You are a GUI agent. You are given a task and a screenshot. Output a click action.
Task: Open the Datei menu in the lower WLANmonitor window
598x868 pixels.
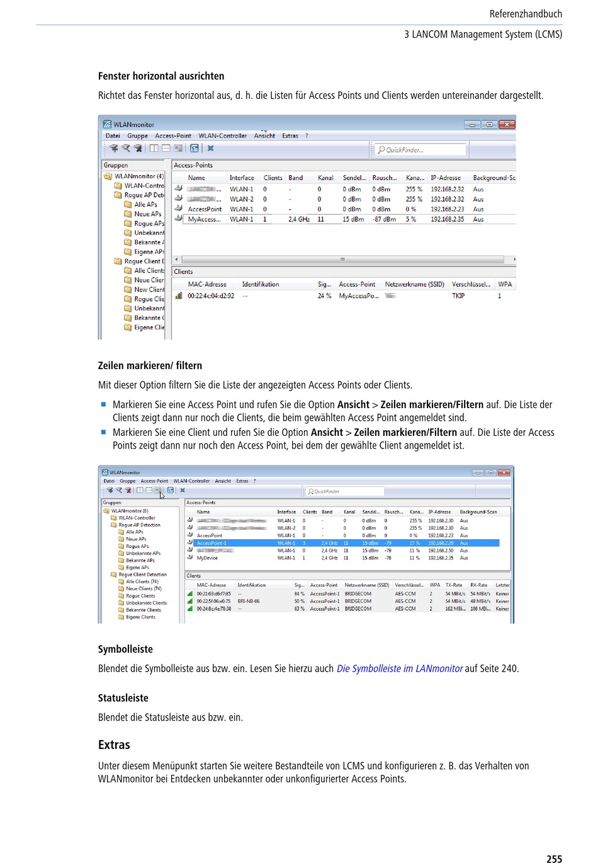[109, 481]
